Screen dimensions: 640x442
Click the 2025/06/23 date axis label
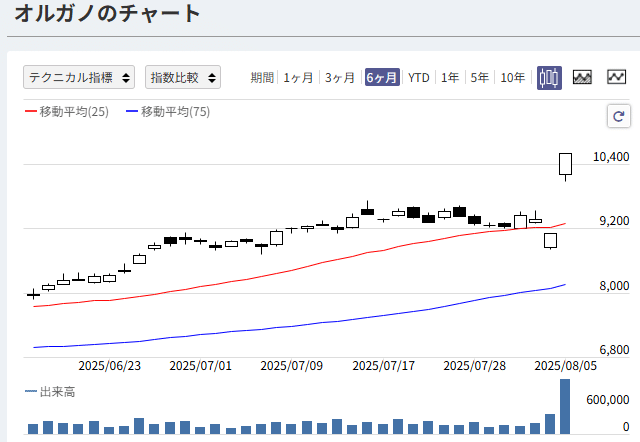[x=109, y=366]
